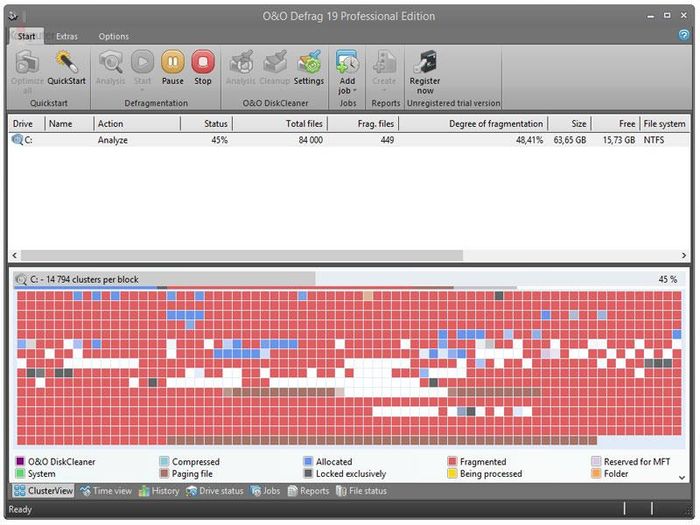Click the Allocated blue legend swatch

[308, 461]
